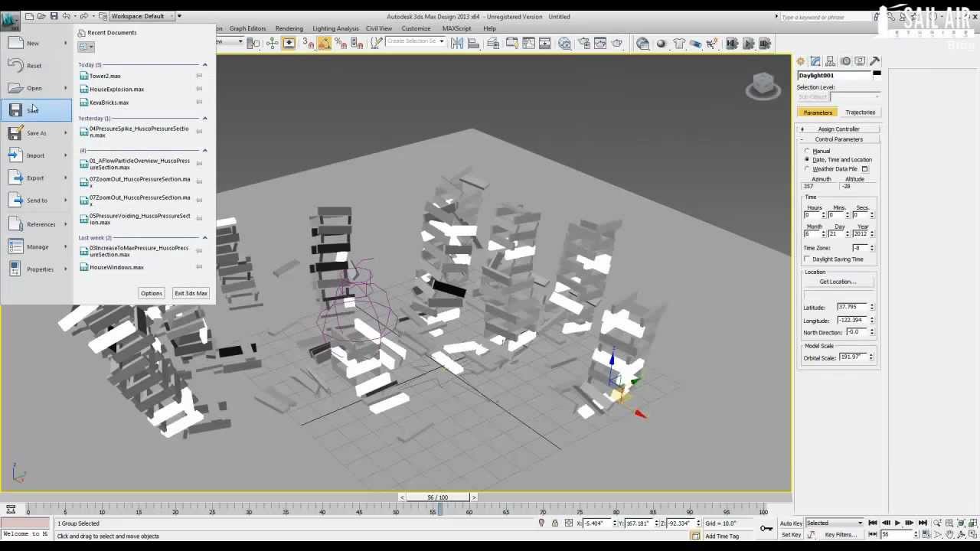Select the Weather Data File radio button
This screenshot has width=980, height=551.
pyautogui.click(x=807, y=168)
